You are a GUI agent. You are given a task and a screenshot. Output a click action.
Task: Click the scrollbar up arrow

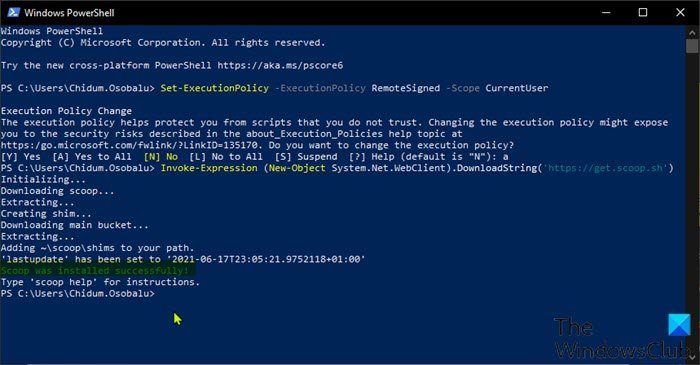[x=692, y=33]
